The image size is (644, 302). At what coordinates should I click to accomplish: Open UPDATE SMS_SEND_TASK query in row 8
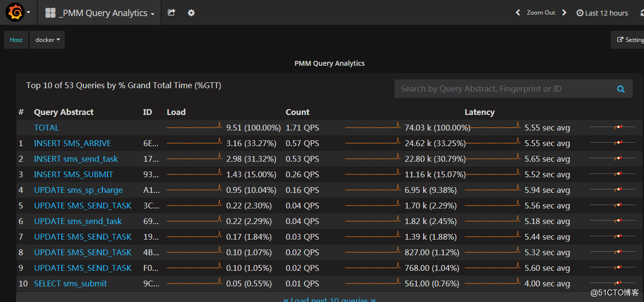pos(83,252)
